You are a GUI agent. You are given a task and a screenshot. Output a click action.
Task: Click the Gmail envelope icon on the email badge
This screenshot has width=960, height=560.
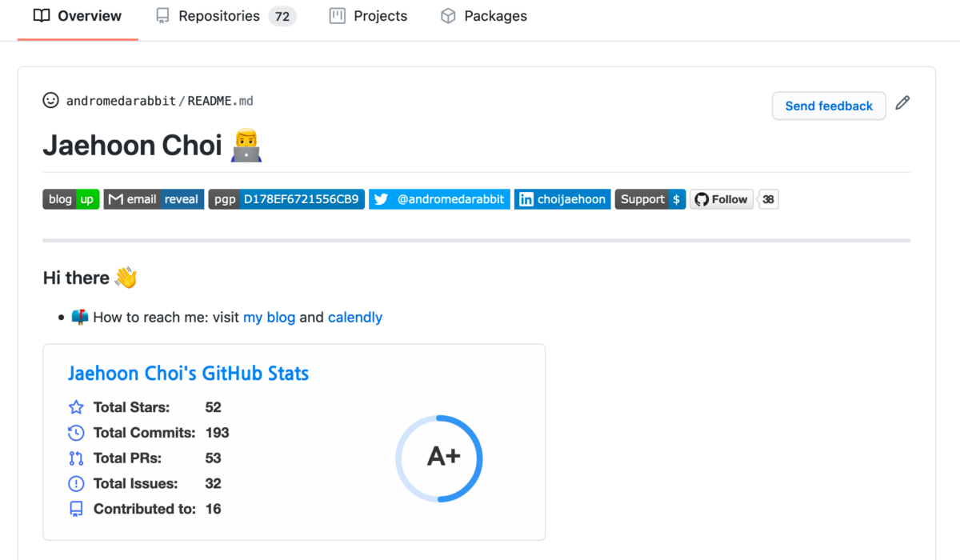pos(115,199)
